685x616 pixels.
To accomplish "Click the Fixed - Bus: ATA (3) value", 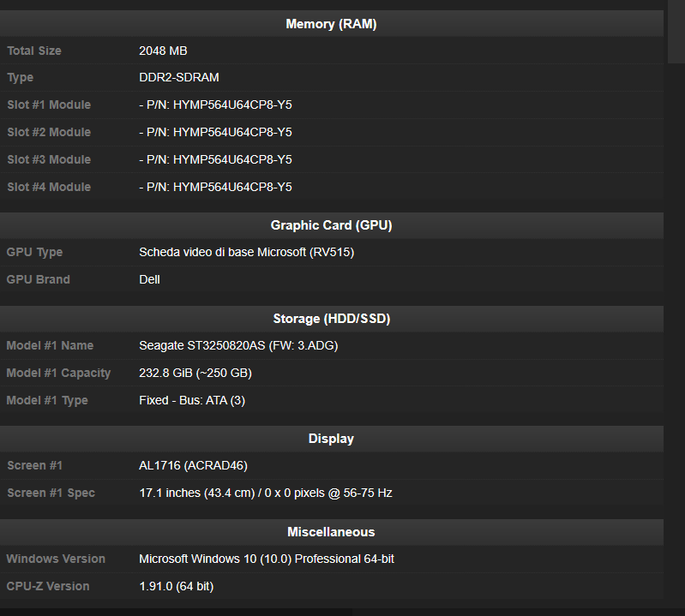I will (x=192, y=400).
